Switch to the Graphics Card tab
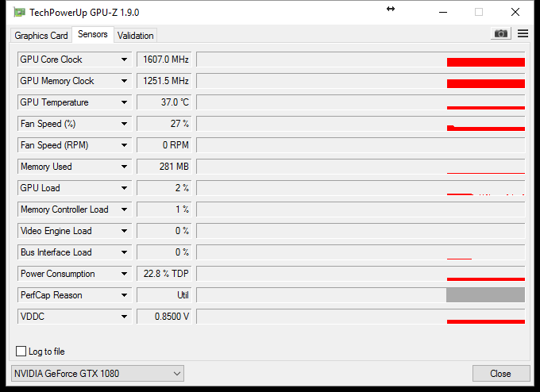540x392 pixels. 41,35
